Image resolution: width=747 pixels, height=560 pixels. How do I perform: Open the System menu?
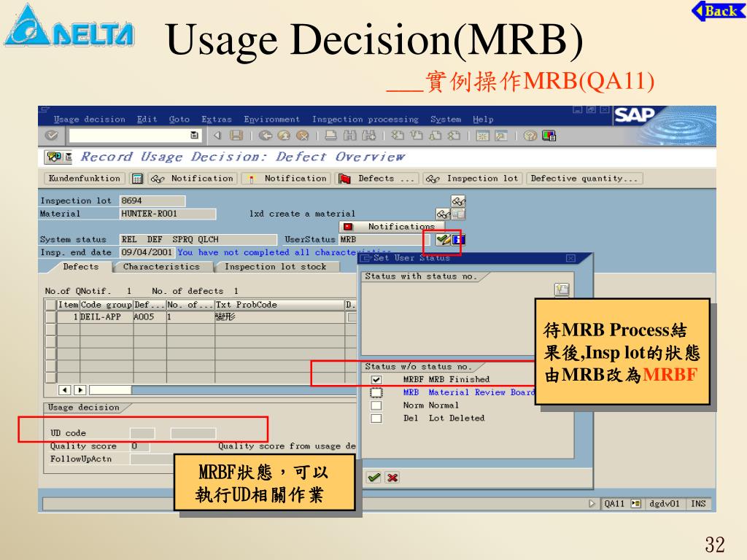point(446,119)
